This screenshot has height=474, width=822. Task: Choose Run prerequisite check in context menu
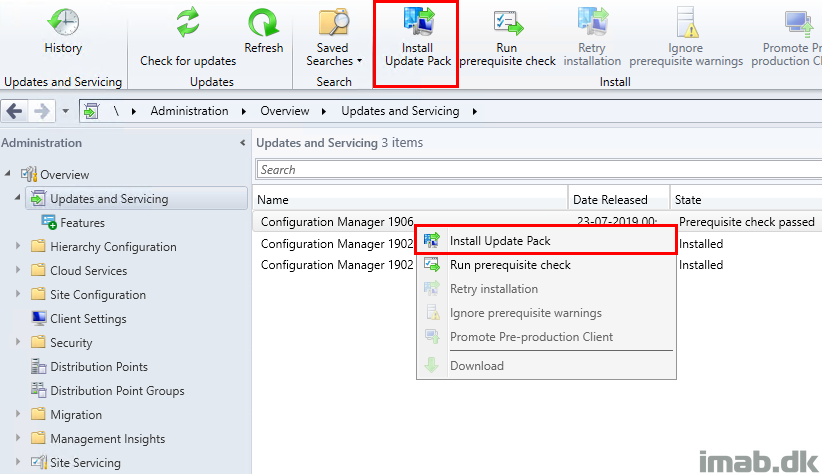pyautogui.click(x=546, y=265)
